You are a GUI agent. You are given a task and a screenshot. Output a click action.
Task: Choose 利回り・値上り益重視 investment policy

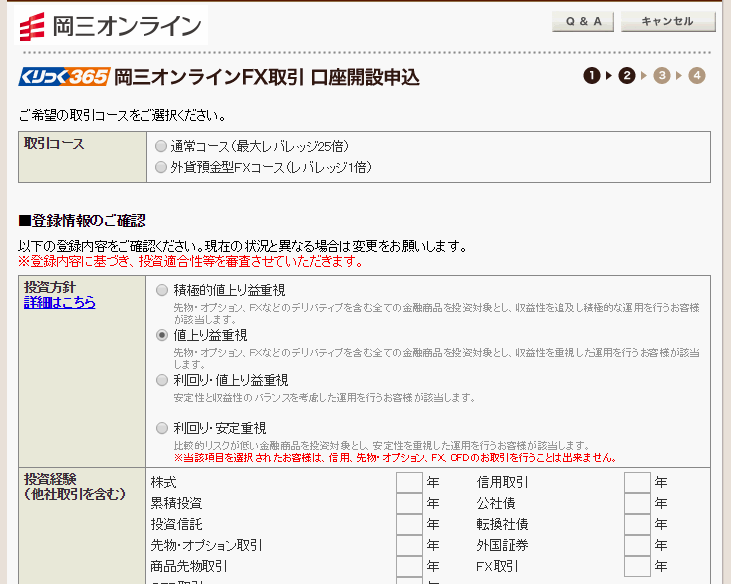click(162, 380)
